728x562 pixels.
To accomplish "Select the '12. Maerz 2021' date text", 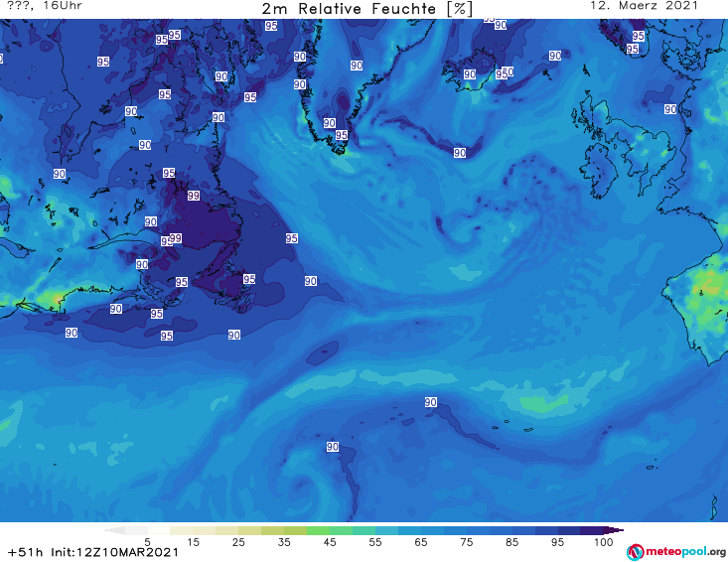I will click(x=644, y=6).
